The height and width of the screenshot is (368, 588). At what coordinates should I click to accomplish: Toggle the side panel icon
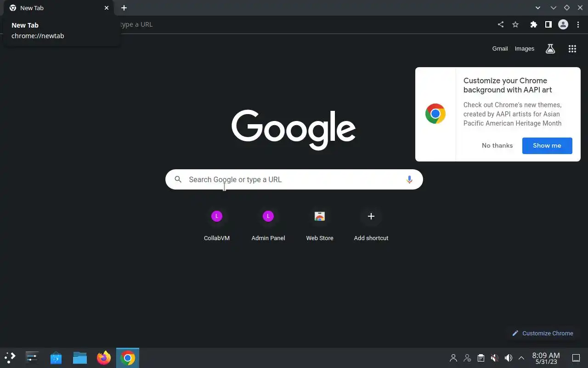[548, 24]
